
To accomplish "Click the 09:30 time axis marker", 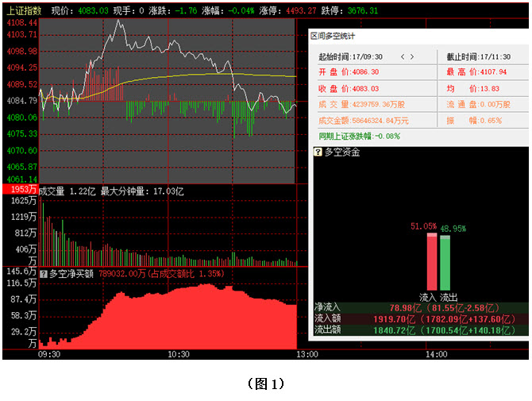I will pyautogui.click(x=49, y=354).
